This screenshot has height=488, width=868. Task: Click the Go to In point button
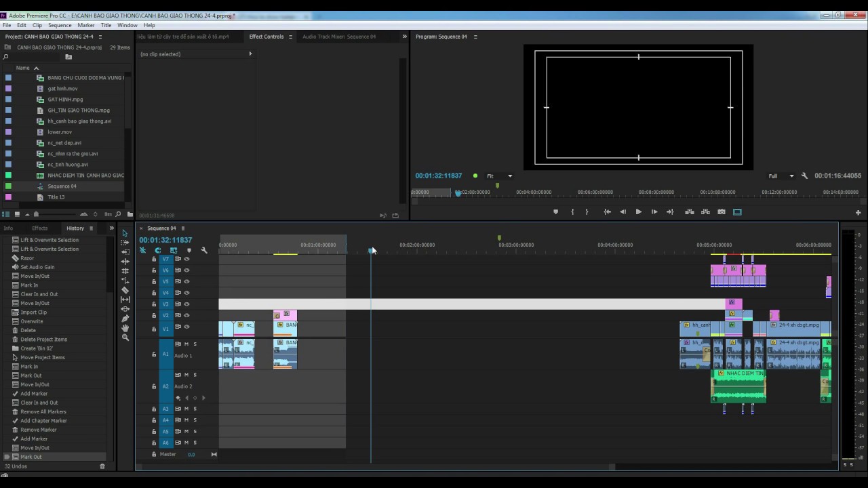tap(607, 212)
